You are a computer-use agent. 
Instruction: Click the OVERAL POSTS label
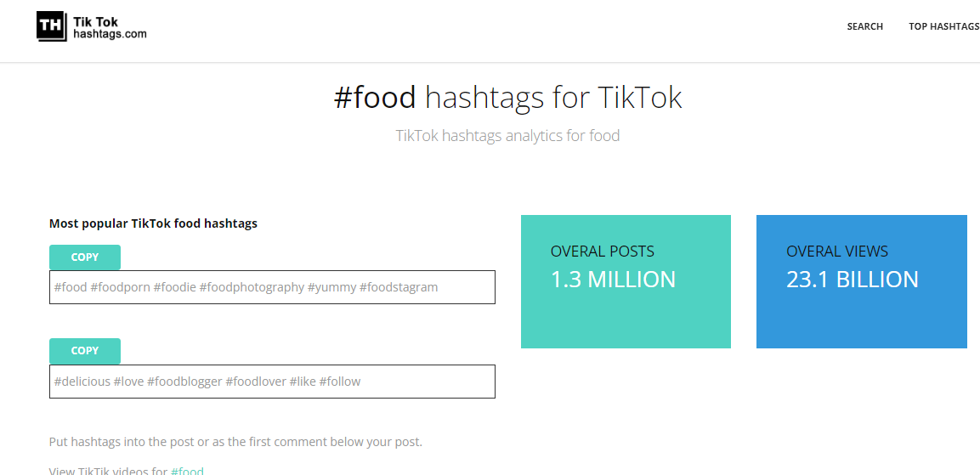602,252
